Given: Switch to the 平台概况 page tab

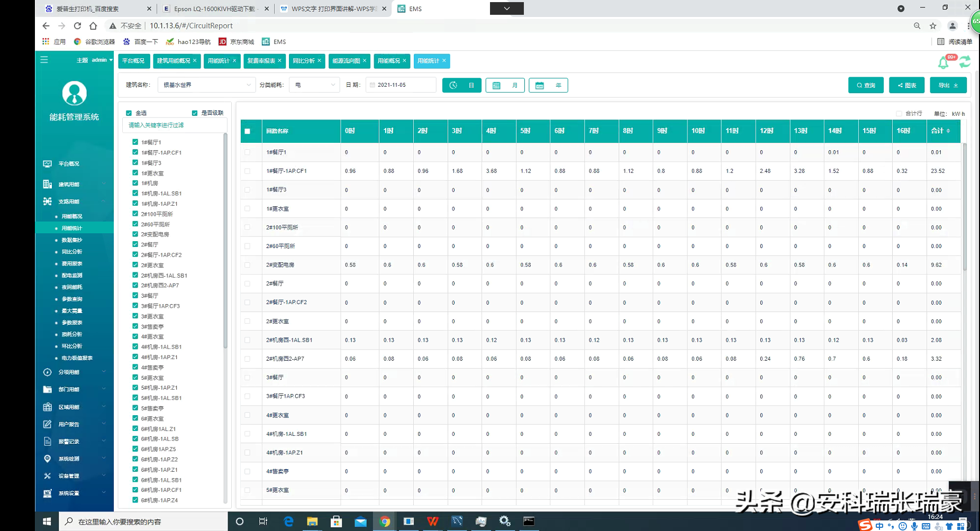Looking at the screenshot, I should [133, 61].
